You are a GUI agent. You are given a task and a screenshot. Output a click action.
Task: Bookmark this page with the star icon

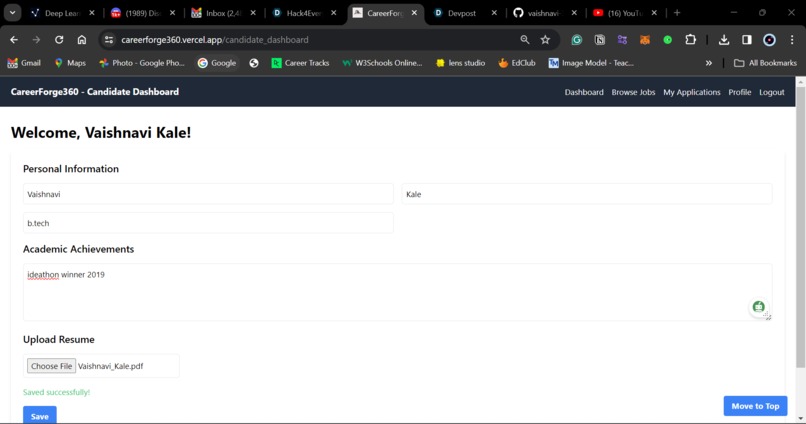pos(545,40)
